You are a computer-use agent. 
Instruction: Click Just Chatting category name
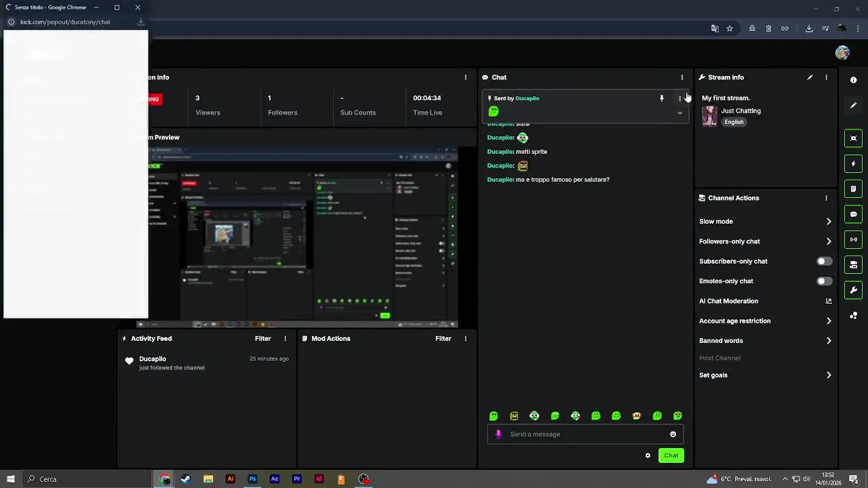741,111
